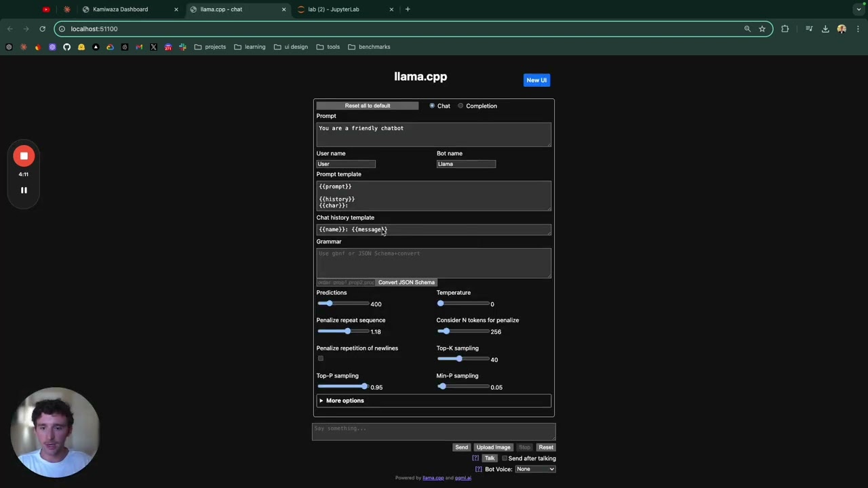Focus the Prompt text area
Image resolution: width=868 pixels, height=488 pixels.
pyautogui.click(x=434, y=135)
